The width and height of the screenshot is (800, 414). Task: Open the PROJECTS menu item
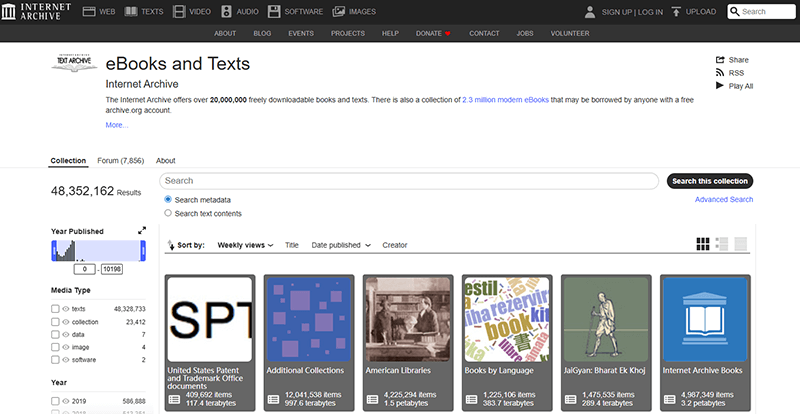coord(347,33)
